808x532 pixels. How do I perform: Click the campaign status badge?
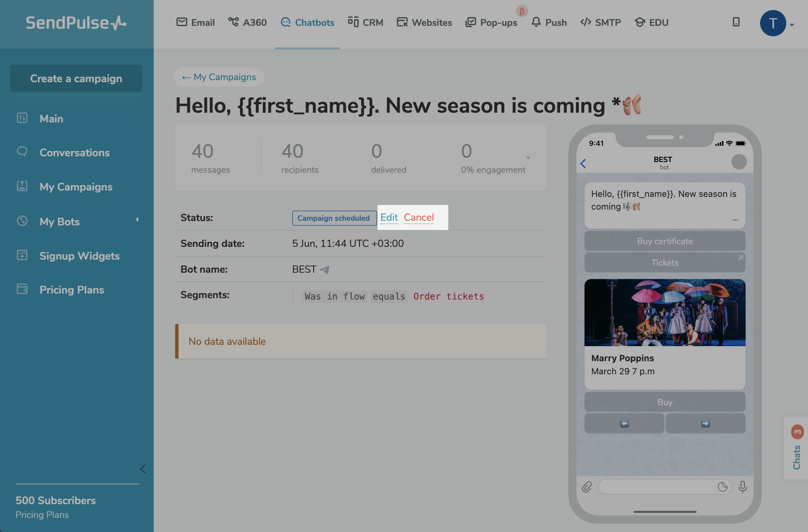333,217
